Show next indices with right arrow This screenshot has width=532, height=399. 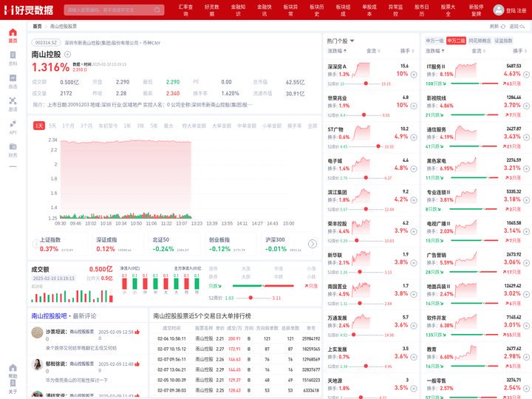(x=313, y=244)
